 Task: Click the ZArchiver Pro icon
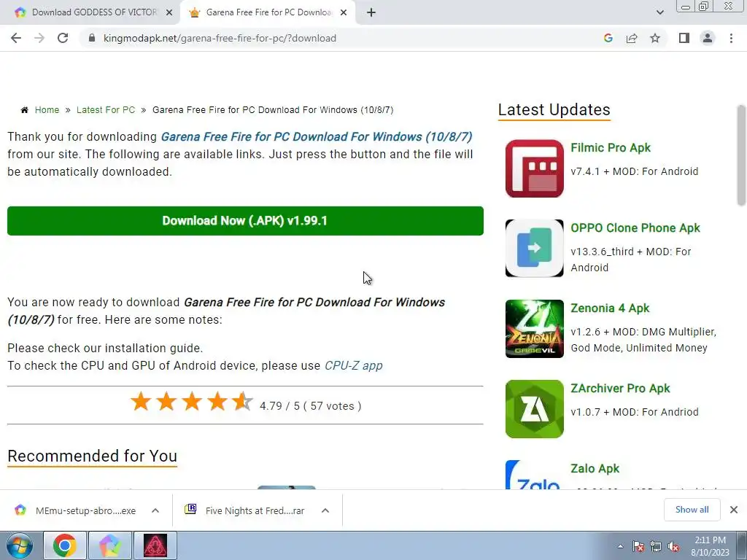[535, 409]
